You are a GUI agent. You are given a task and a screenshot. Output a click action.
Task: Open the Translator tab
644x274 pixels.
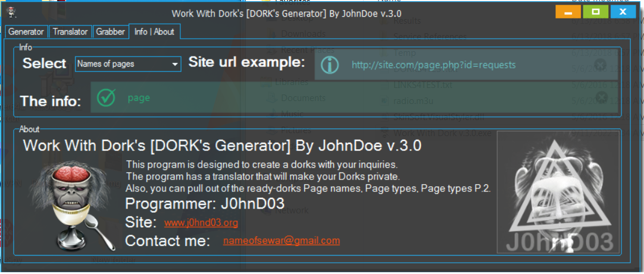[x=70, y=32]
